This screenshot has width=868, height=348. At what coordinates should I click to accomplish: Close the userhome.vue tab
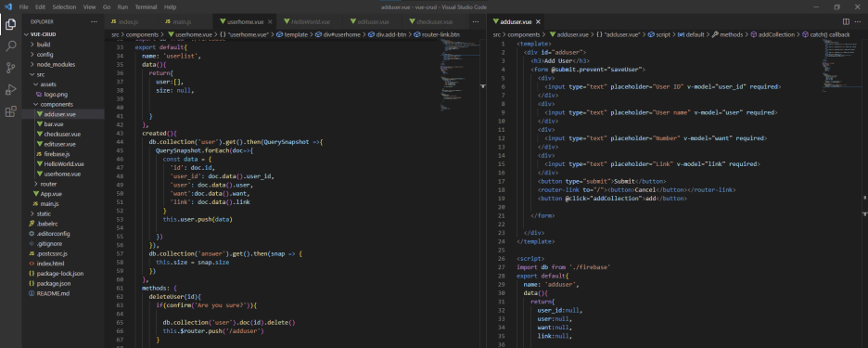[x=270, y=22]
